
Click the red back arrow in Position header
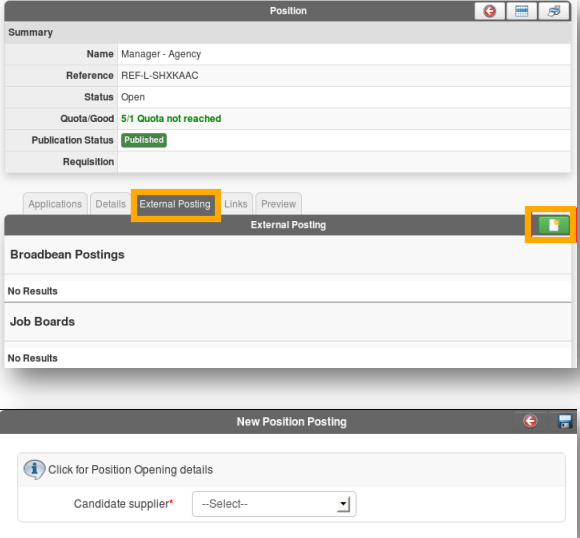click(490, 11)
